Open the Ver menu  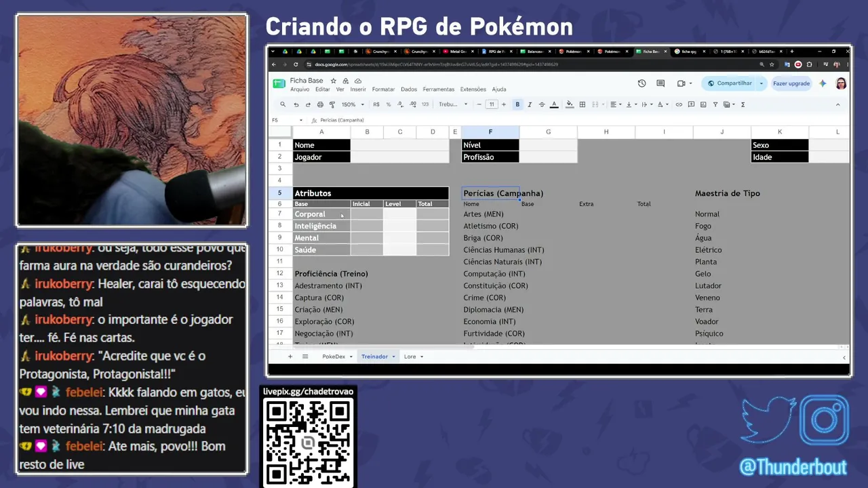(x=340, y=89)
